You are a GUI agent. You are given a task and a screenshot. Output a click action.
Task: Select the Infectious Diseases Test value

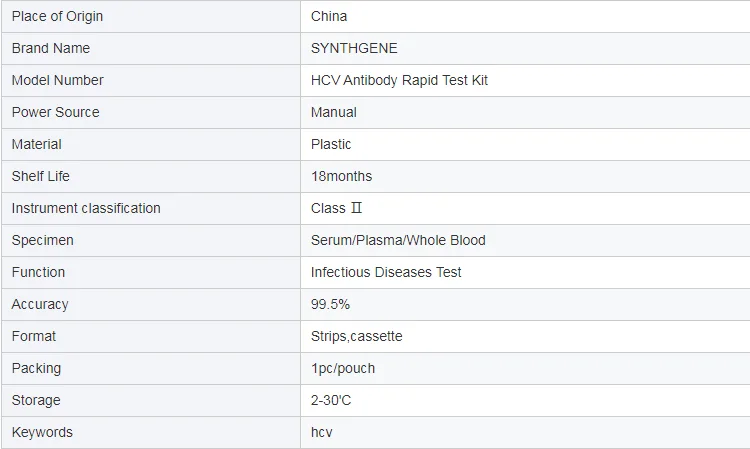pyautogui.click(x=386, y=272)
